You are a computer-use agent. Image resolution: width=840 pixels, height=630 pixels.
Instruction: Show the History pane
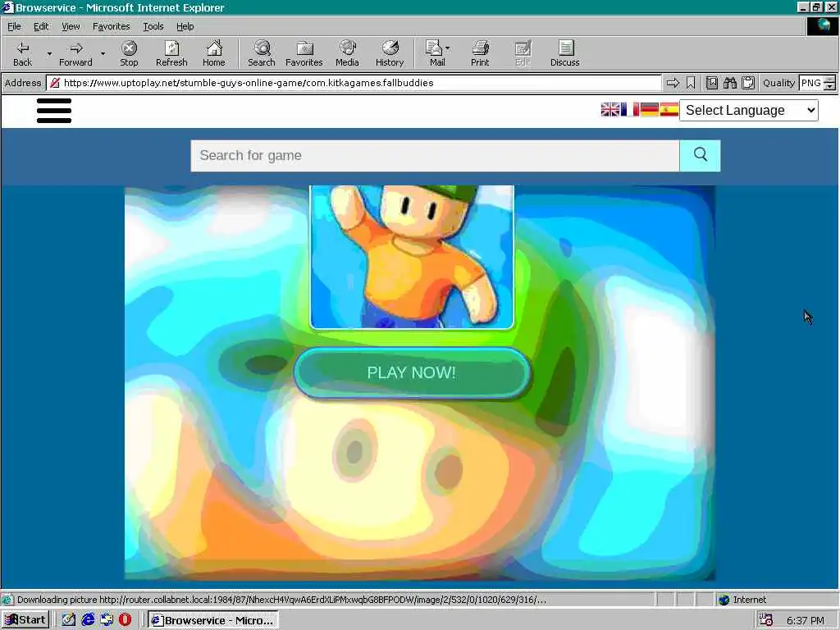pyautogui.click(x=390, y=53)
